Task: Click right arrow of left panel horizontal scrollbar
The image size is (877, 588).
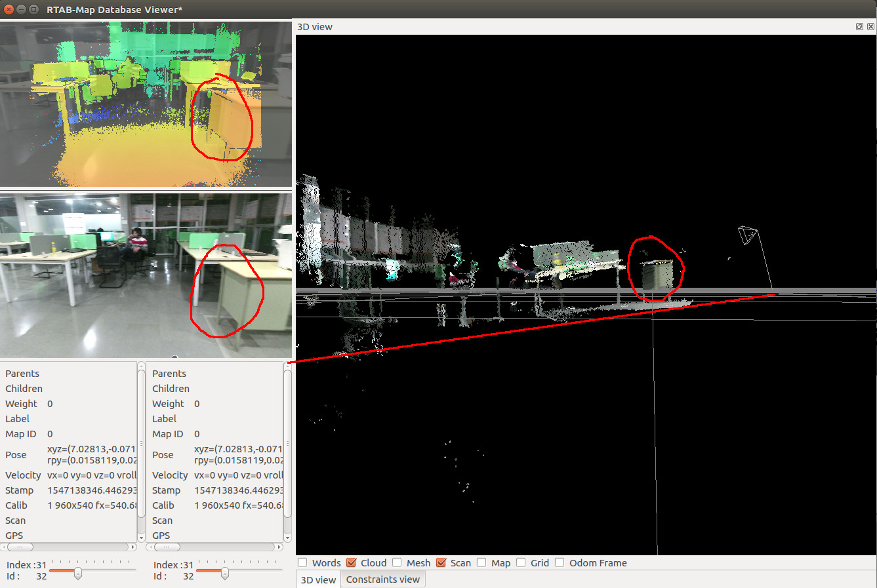Action: 133,547
